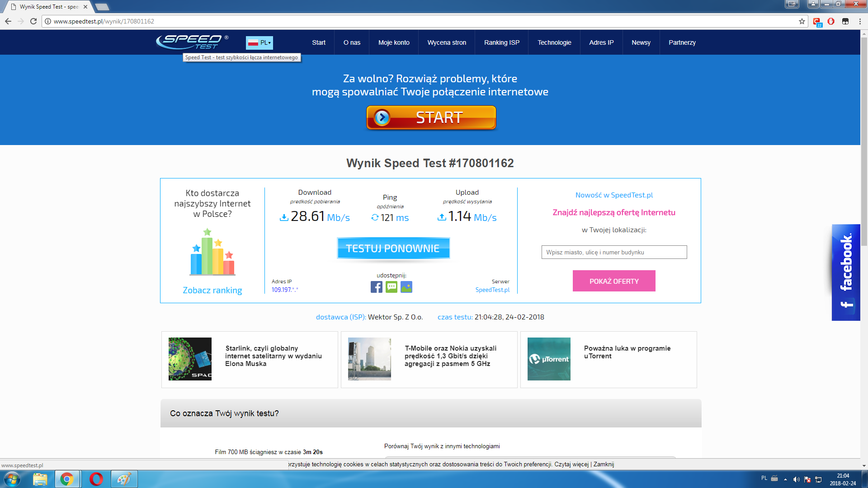Click the browser forward arrow
This screenshot has width=868, height=488.
[21, 21]
